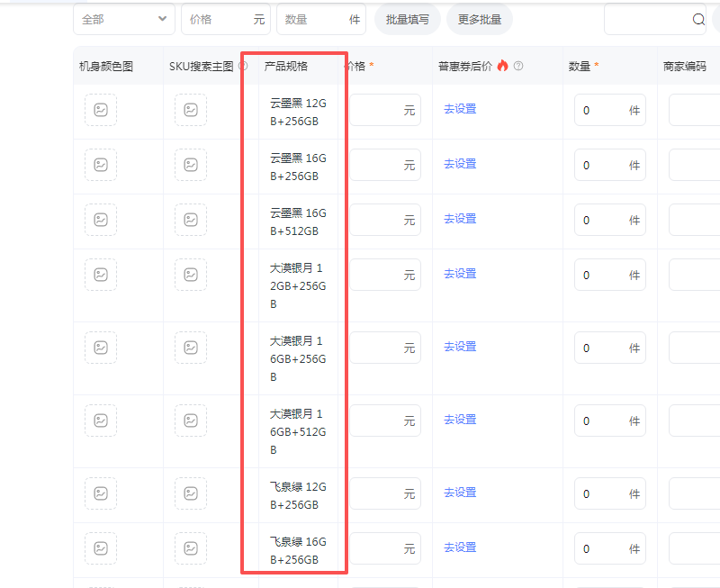Click the search magnifier icon
The image size is (720, 588).
(x=698, y=19)
